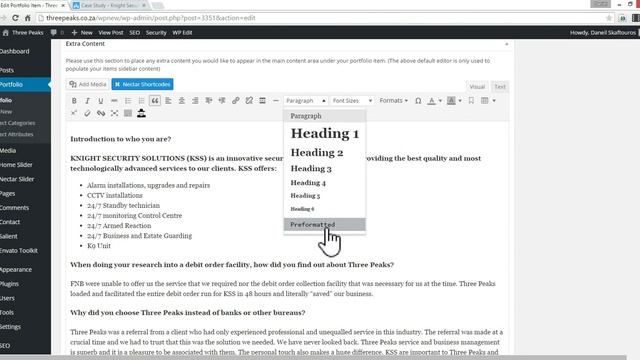
Task: Click View Post in admin bar
Action: [x=111, y=33]
